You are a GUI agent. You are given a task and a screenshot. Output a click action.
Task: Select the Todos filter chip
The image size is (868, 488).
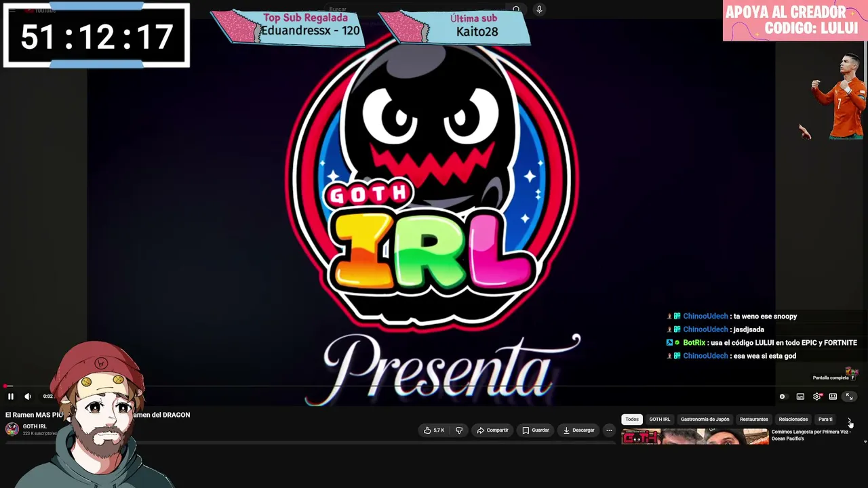tap(632, 420)
